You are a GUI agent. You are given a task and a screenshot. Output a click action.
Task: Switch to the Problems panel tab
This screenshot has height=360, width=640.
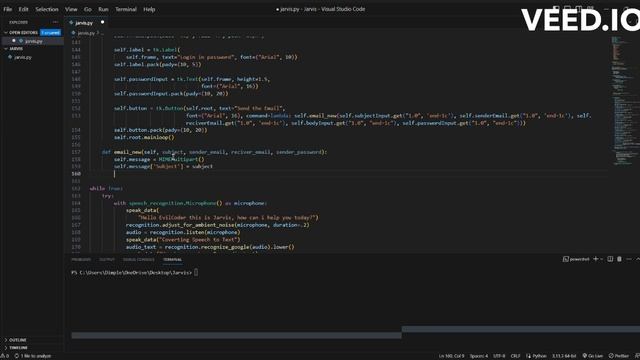point(81,260)
